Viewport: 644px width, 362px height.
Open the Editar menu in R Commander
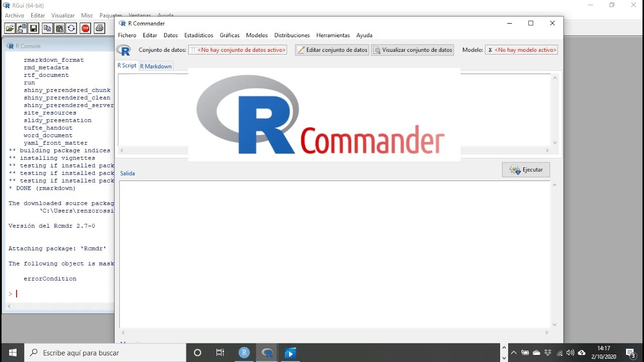150,35
